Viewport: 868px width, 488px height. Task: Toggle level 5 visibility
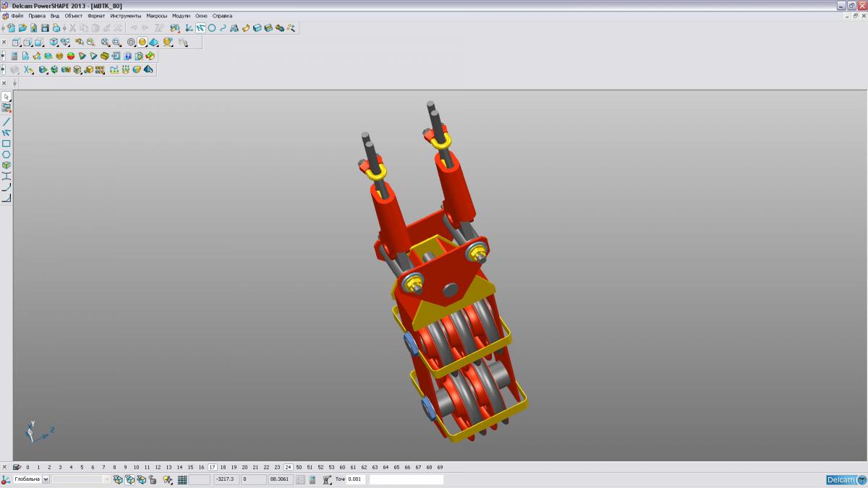[82, 467]
